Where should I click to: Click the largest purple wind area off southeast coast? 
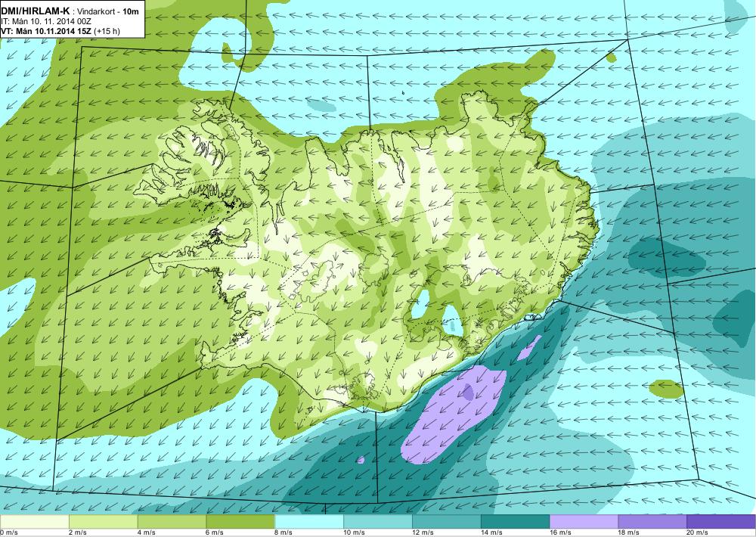(453, 415)
